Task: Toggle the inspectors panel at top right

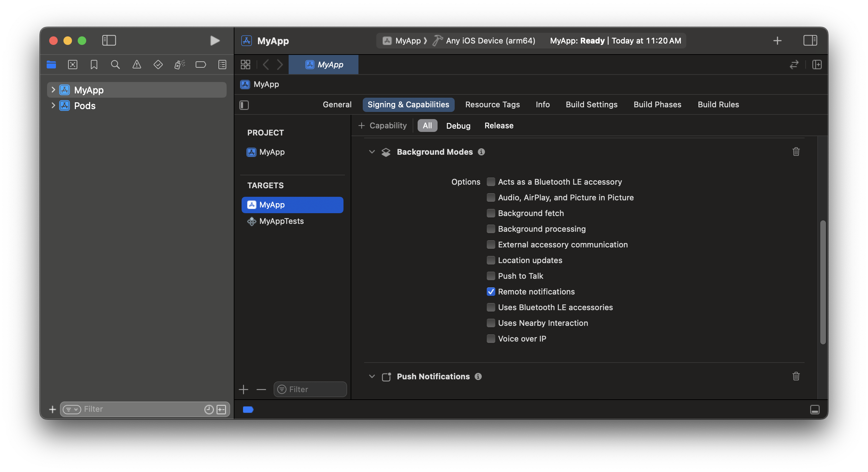Action: click(x=810, y=41)
